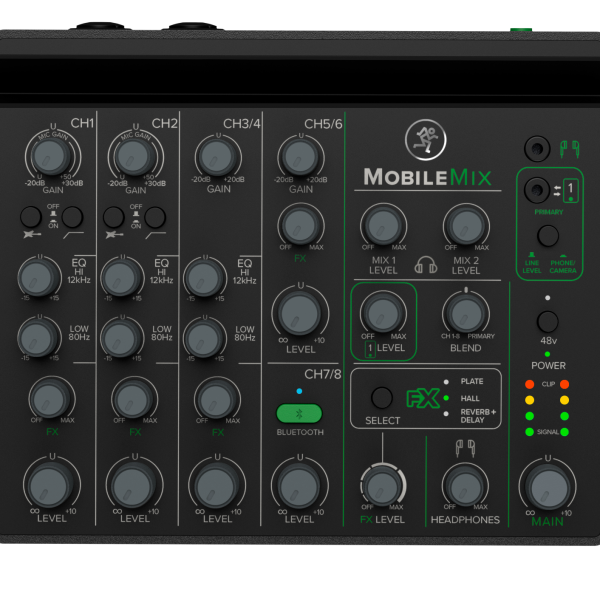
Task: Click the HALL effect indicator LED
Action: click(446, 398)
